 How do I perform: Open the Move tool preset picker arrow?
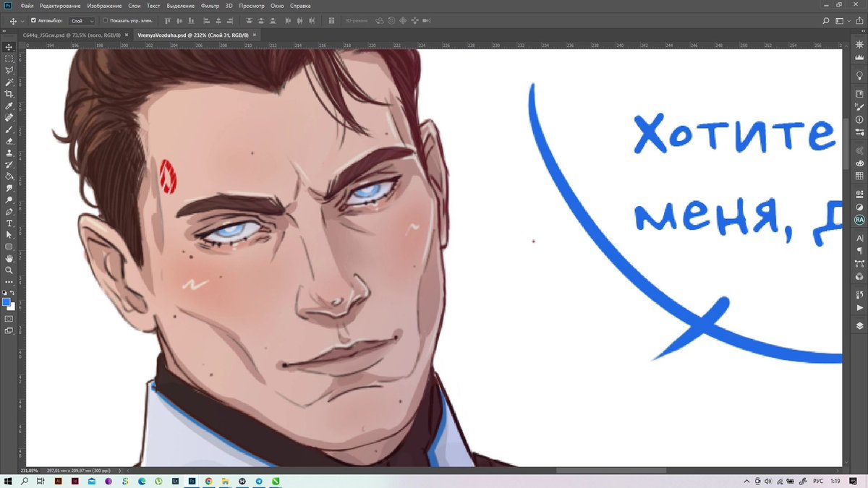[x=22, y=21]
